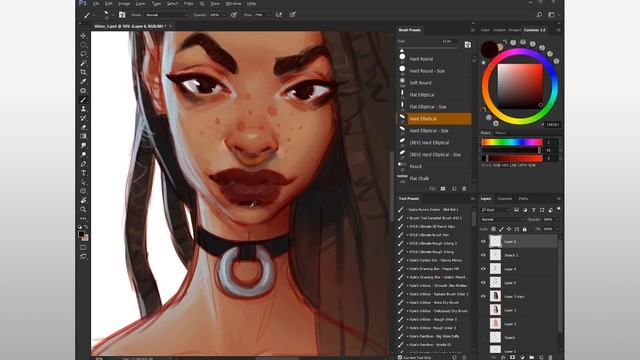
Task: Click the lock image pixels brush icon
Action: coord(501,229)
